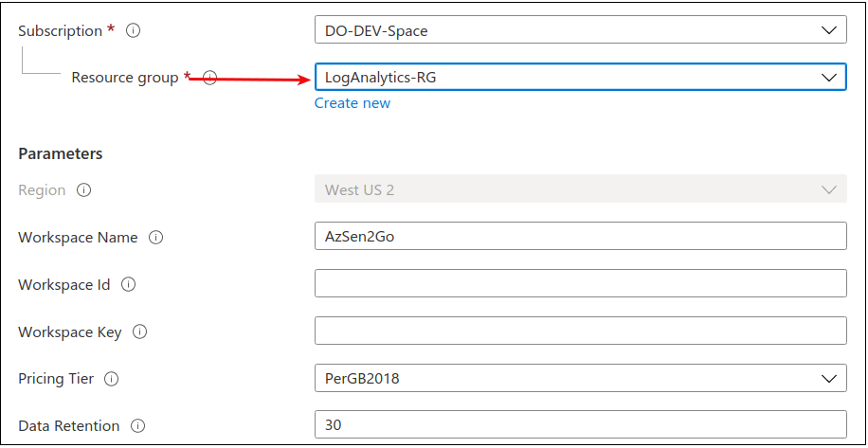Click the info icon next to Workspace Name

(x=156, y=238)
